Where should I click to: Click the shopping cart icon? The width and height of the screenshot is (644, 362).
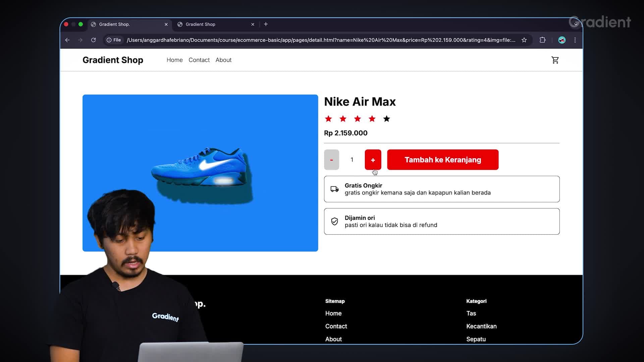[x=555, y=60]
